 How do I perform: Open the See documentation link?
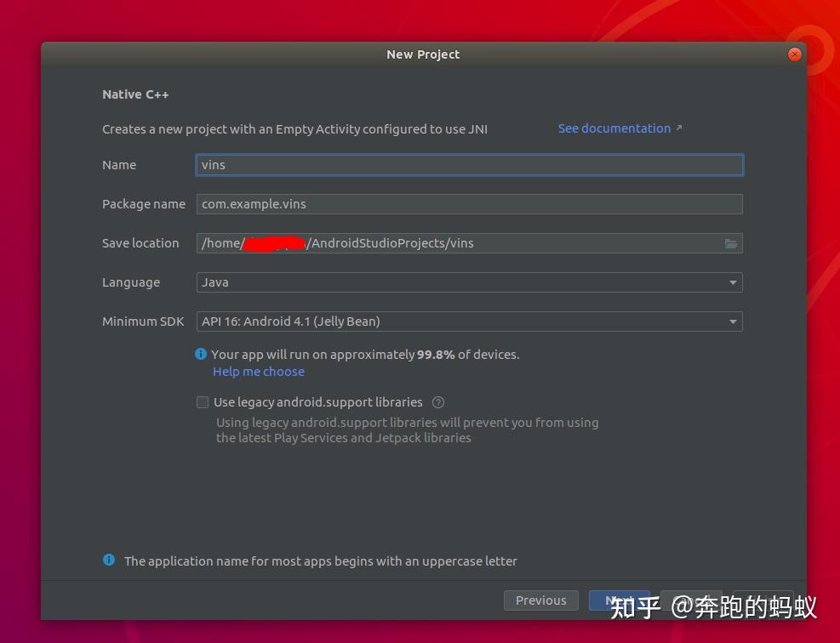[x=614, y=128]
